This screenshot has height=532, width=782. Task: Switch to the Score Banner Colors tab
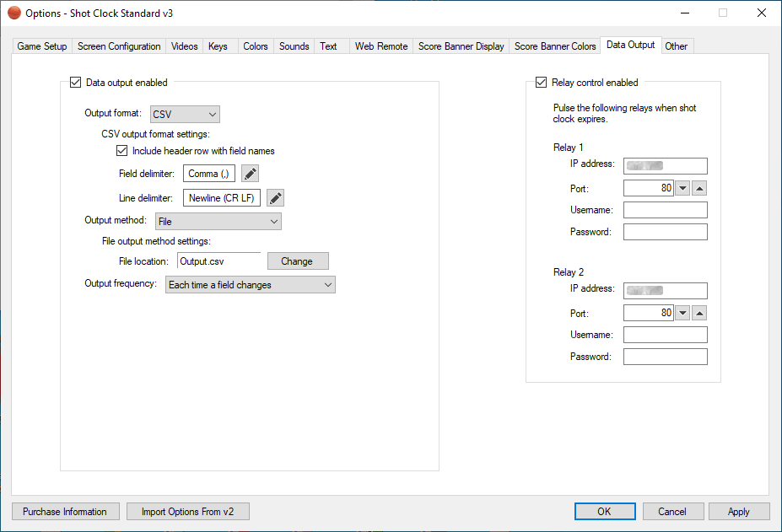pos(555,46)
